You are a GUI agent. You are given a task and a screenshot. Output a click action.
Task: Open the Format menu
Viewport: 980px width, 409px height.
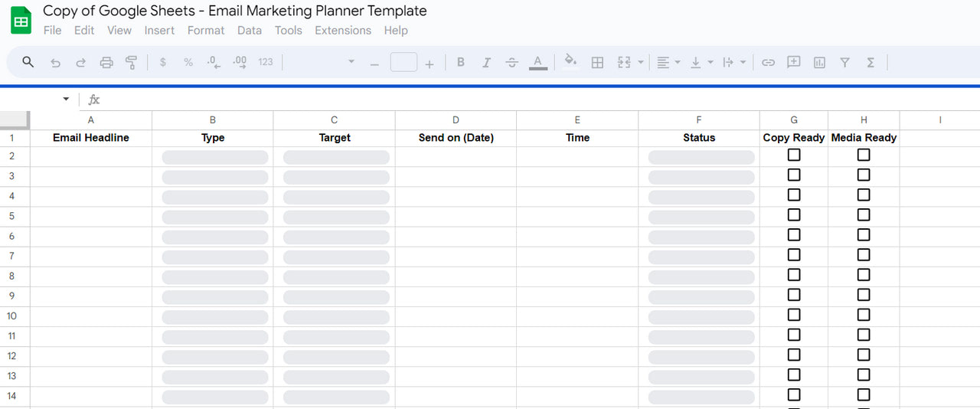(x=206, y=31)
